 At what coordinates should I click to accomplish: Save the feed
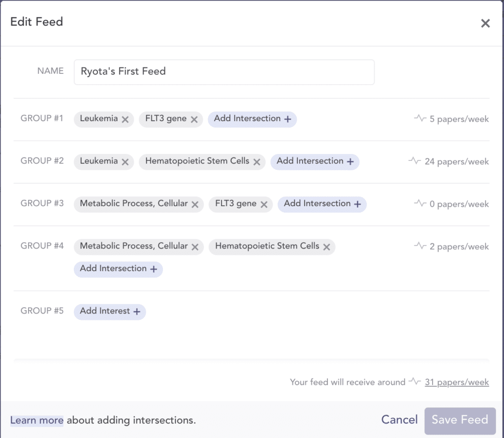(x=460, y=420)
